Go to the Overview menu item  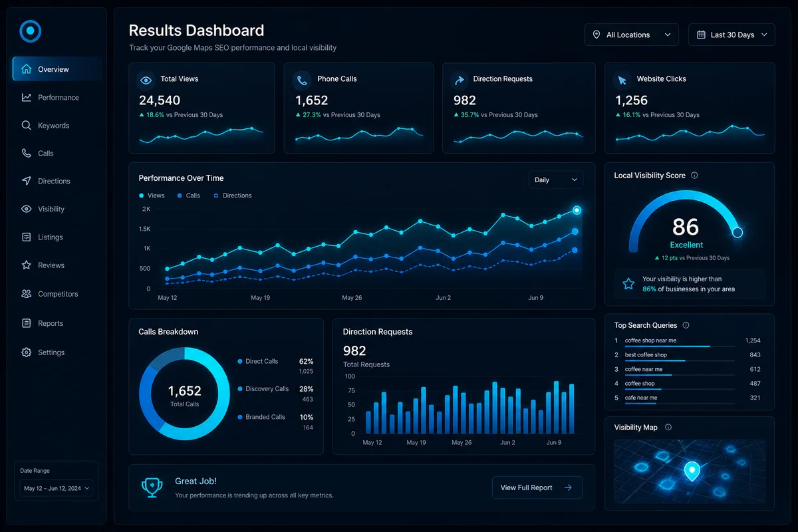57,69
